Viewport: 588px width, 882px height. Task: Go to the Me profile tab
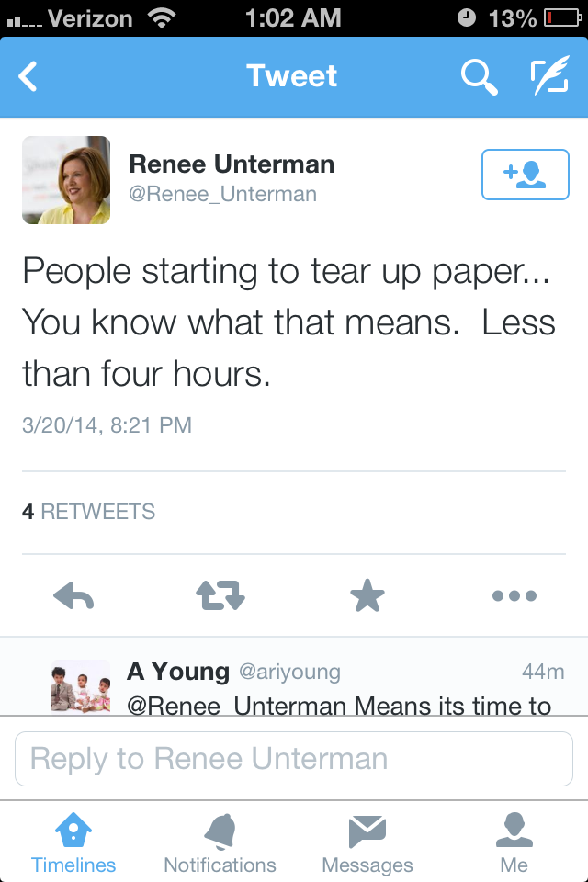(x=514, y=842)
